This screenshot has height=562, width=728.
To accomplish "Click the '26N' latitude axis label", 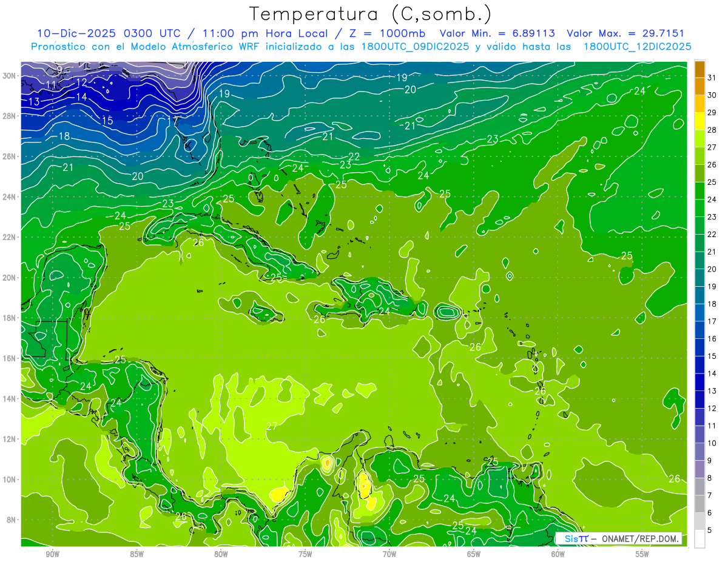I will click(9, 156).
